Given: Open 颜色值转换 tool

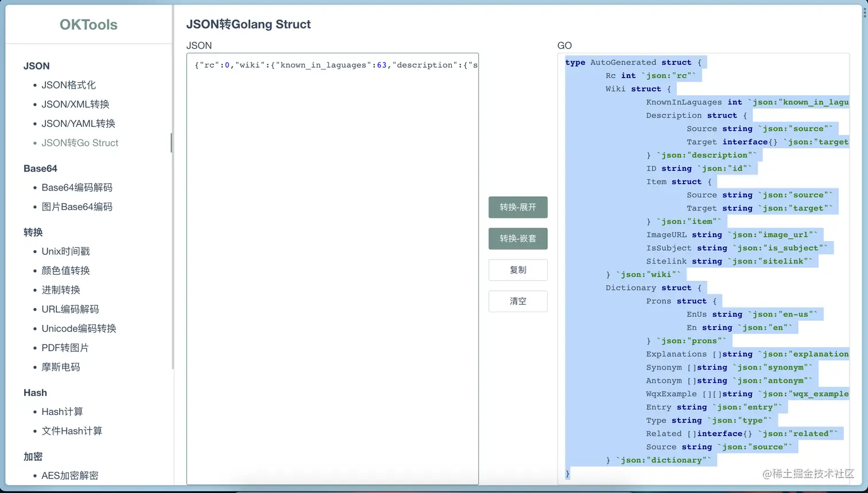Looking at the screenshot, I should coord(65,271).
